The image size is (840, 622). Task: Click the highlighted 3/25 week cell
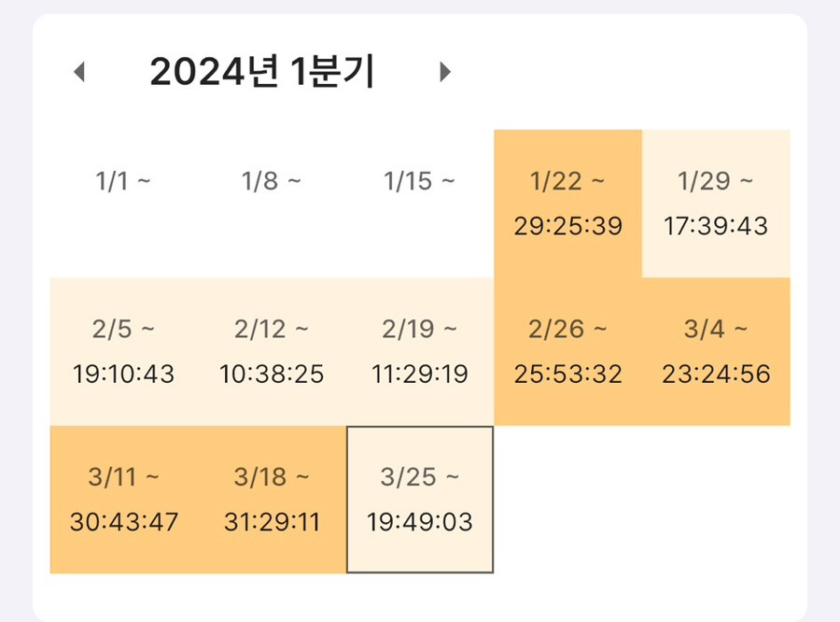[x=420, y=500]
